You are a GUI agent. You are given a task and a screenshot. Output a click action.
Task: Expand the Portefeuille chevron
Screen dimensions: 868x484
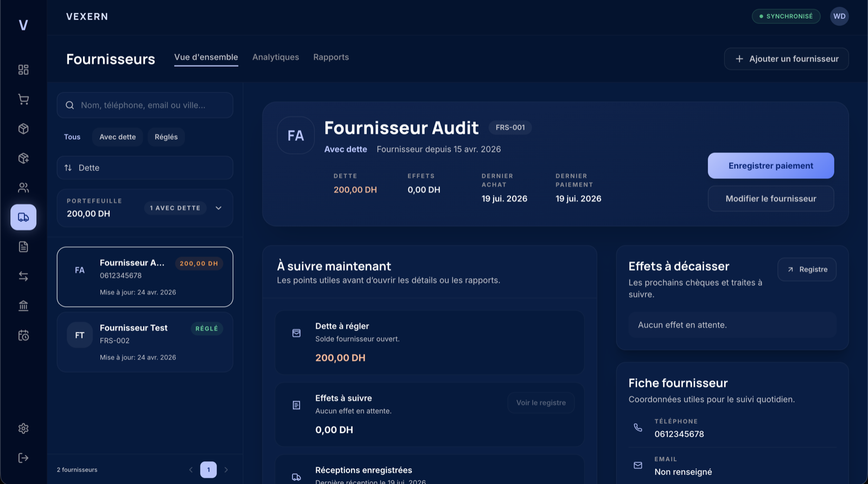tap(219, 208)
